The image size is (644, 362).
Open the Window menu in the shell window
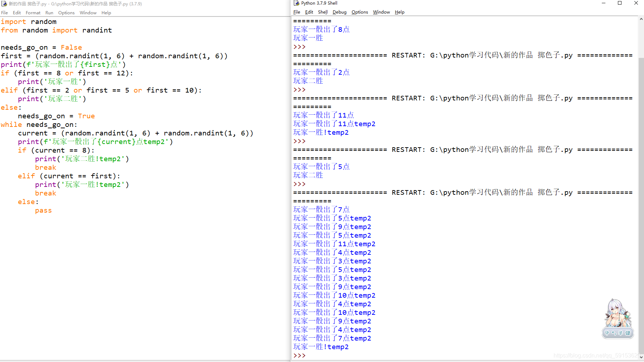tap(381, 12)
